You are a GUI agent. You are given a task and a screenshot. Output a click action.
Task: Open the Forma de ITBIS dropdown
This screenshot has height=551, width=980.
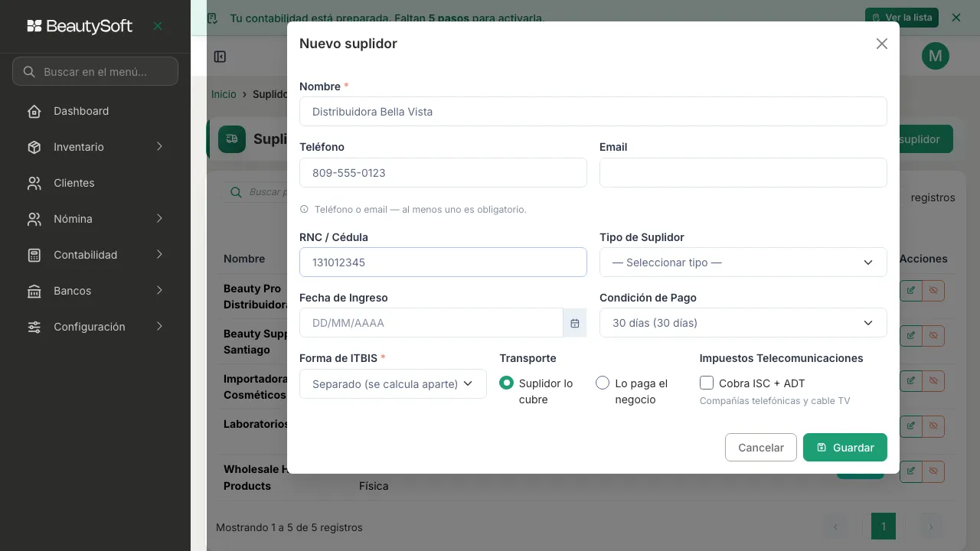[393, 383]
